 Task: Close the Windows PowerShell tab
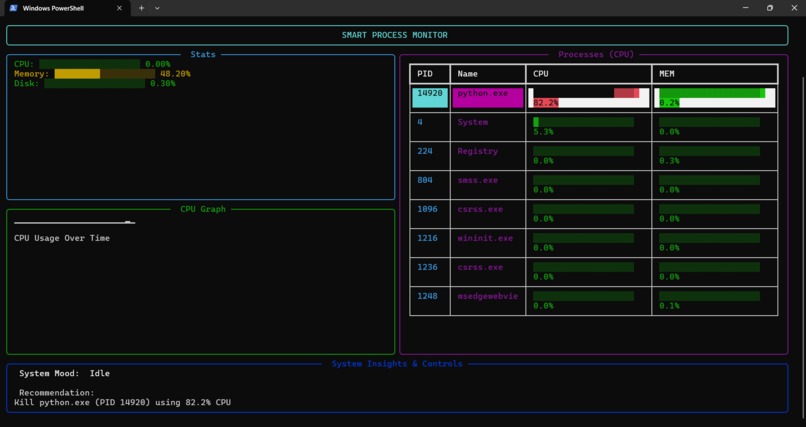click(119, 8)
